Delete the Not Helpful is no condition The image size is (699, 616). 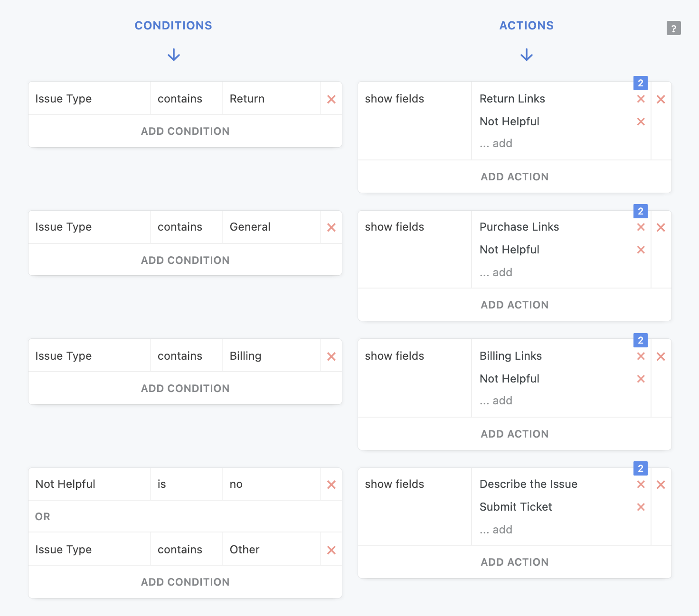pos(331,485)
